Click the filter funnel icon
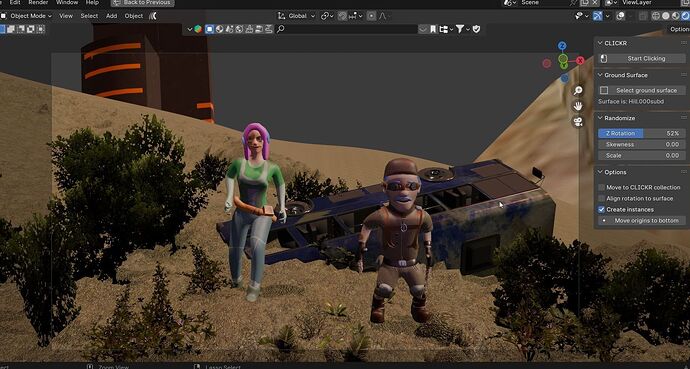Image resolution: width=690 pixels, height=369 pixels. (x=459, y=29)
